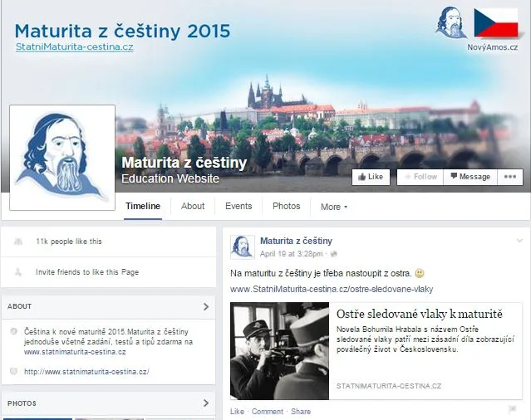Click STATNIMATURITA-CESTINA.CZ source text
531x420 pixels.
click(389, 386)
